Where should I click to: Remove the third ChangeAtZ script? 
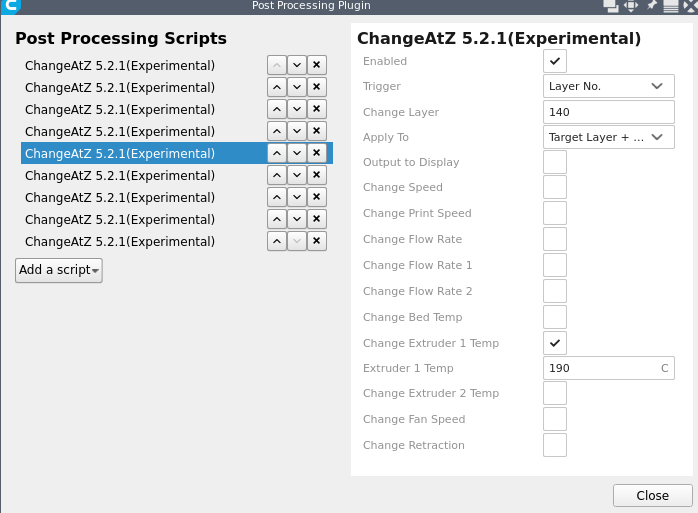(x=317, y=109)
